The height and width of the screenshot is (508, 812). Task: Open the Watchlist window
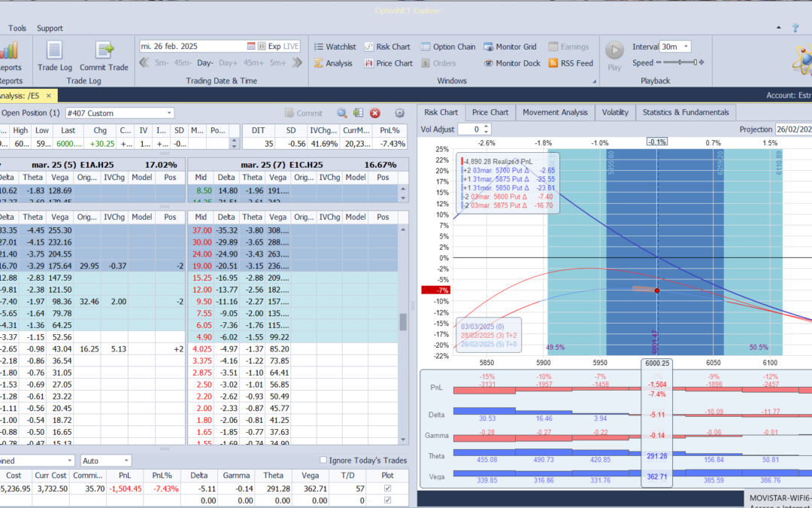335,47
